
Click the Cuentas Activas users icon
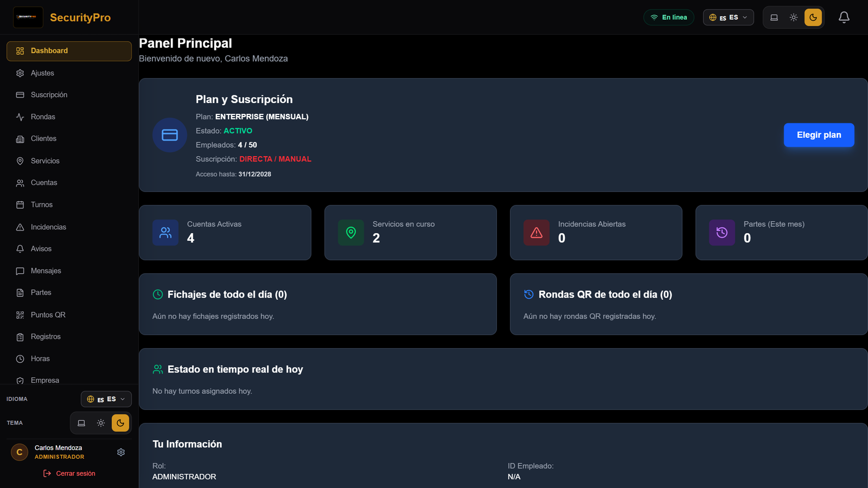[x=165, y=233]
